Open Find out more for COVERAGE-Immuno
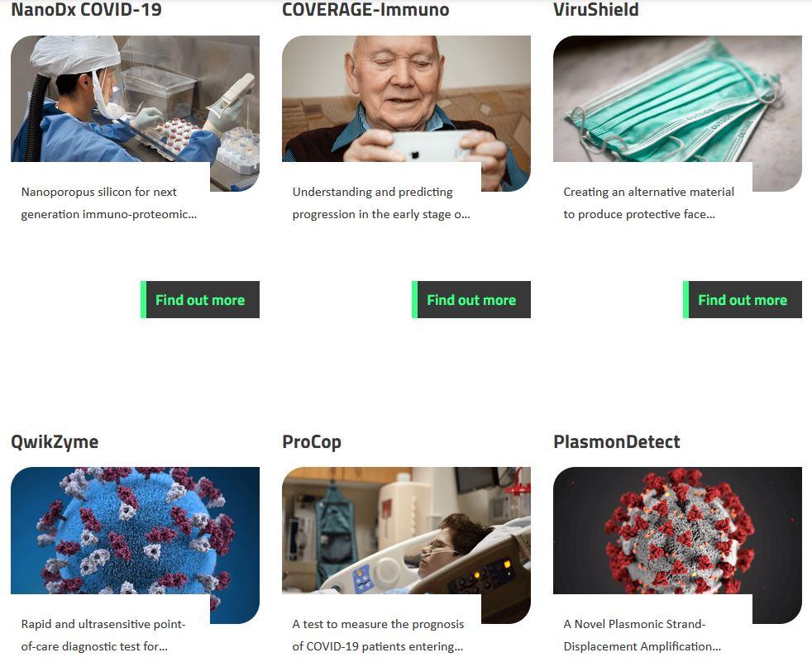Image resolution: width=812 pixels, height=662 pixels. (x=471, y=300)
